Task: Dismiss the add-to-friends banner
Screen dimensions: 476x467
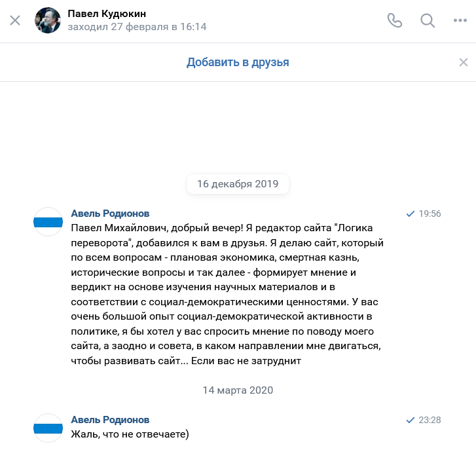Action: [464, 62]
